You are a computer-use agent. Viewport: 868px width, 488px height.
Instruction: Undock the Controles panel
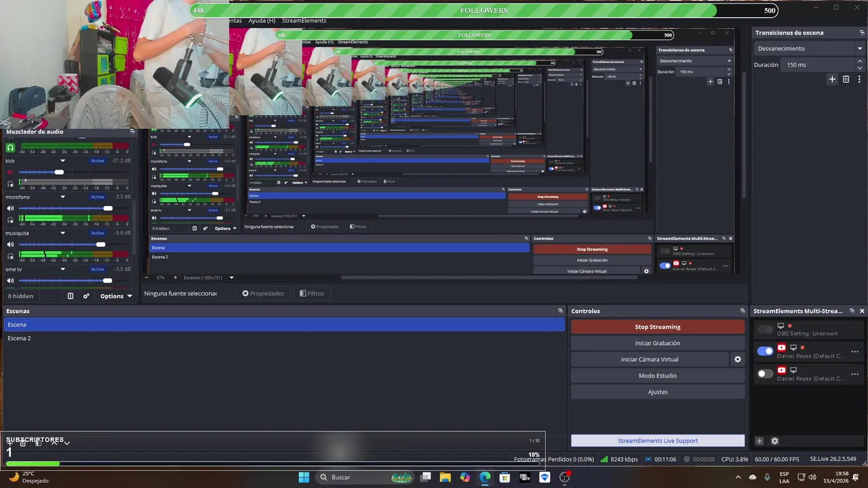pyautogui.click(x=743, y=311)
